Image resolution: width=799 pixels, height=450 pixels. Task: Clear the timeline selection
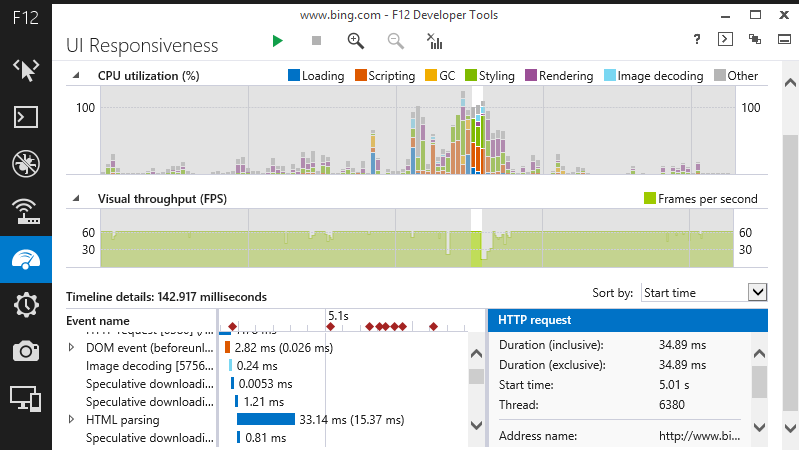click(435, 41)
